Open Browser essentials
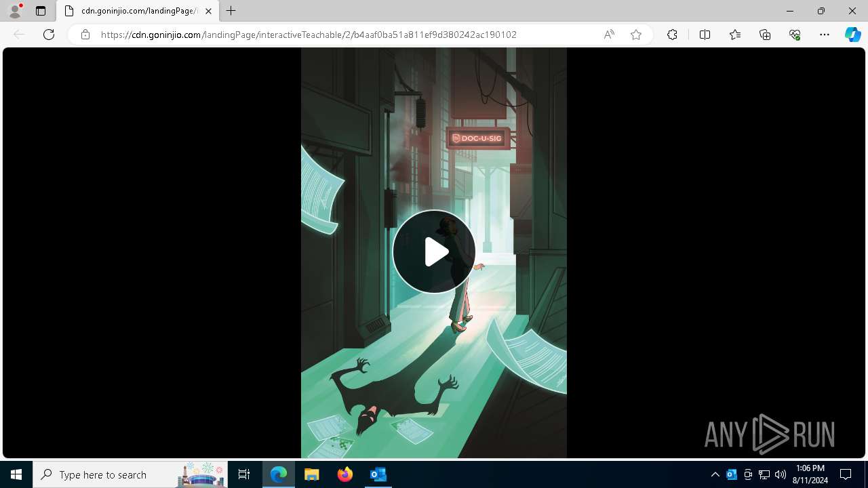868x488 pixels. coord(795,35)
